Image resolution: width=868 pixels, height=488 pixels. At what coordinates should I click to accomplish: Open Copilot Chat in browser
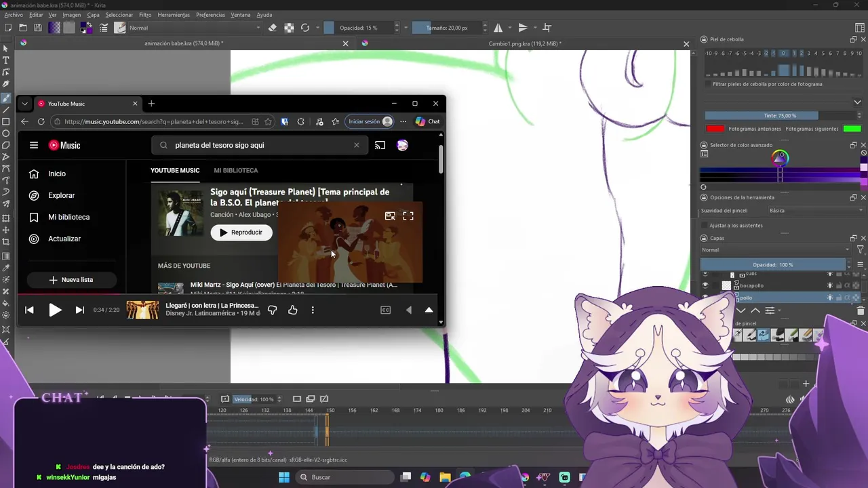[427, 121]
